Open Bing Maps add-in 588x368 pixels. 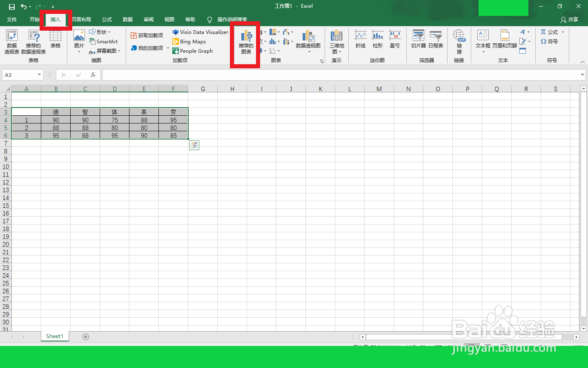coord(189,41)
